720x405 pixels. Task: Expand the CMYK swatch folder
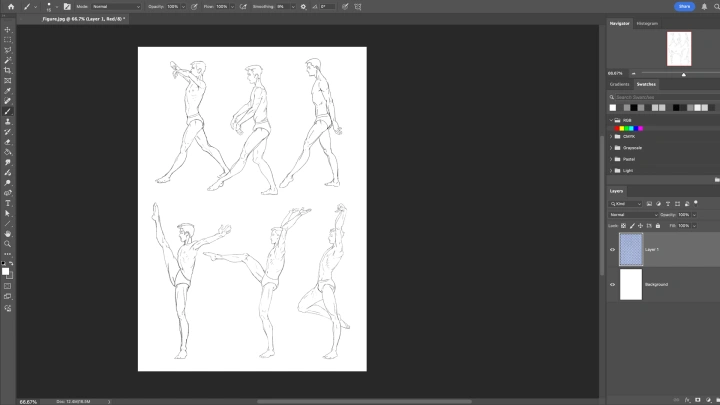[611, 136]
